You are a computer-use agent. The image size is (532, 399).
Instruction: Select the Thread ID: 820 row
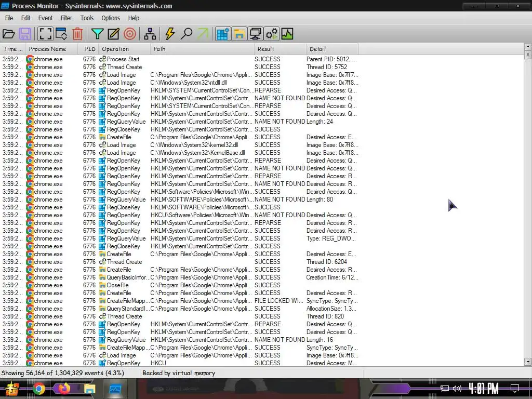[x=179, y=316]
